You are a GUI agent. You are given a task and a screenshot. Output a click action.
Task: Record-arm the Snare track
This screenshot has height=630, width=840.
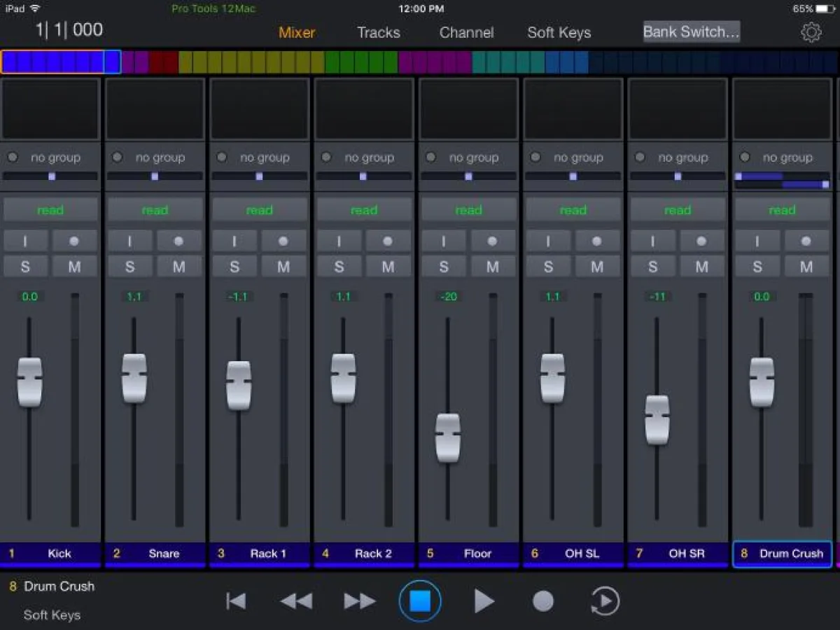coord(178,241)
